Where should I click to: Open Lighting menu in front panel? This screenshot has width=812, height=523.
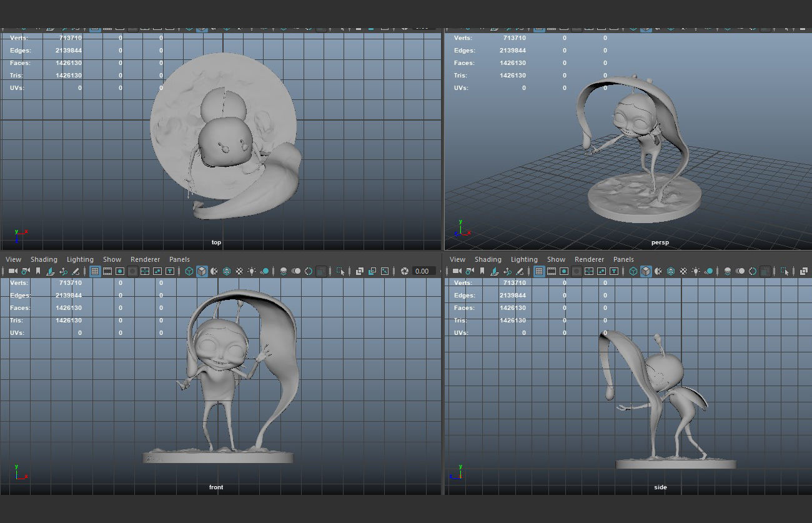pyautogui.click(x=80, y=259)
